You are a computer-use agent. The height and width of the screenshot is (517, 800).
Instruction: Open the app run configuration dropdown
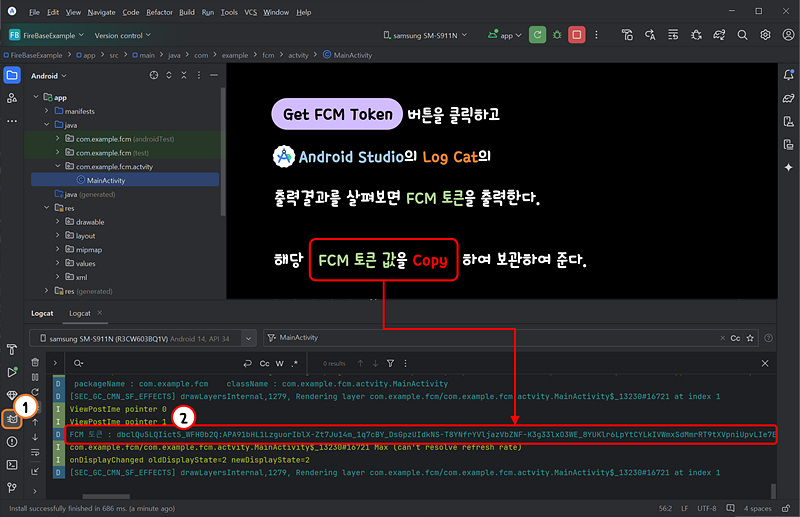pos(505,35)
